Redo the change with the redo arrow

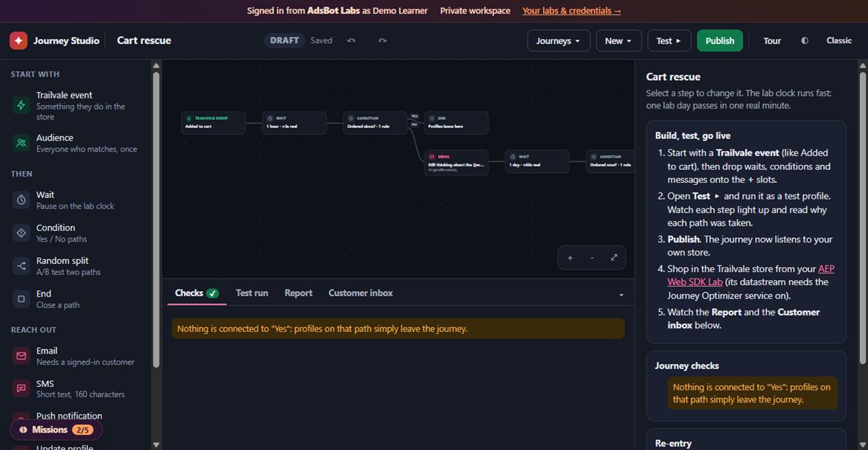pyautogui.click(x=383, y=41)
